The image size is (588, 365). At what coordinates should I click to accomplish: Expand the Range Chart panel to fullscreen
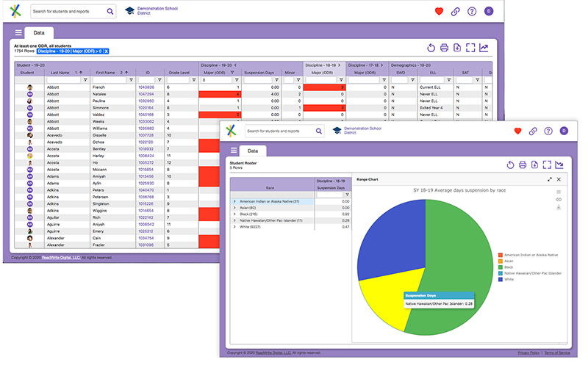(549, 179)
